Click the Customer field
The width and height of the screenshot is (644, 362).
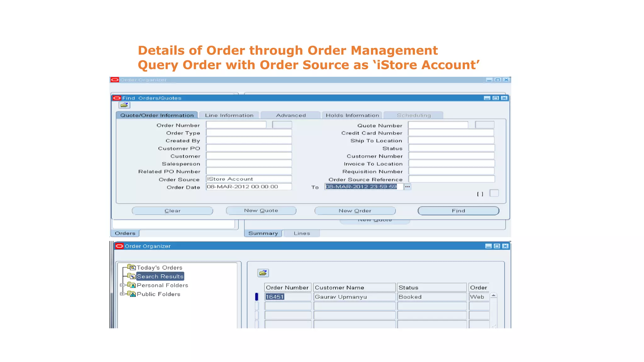pyautogui.click(x=249, y=156)
